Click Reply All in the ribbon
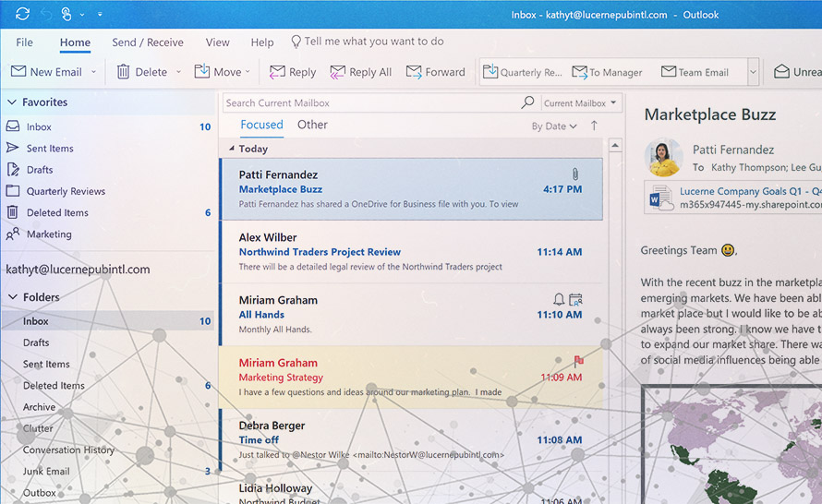 click(361, 72)
